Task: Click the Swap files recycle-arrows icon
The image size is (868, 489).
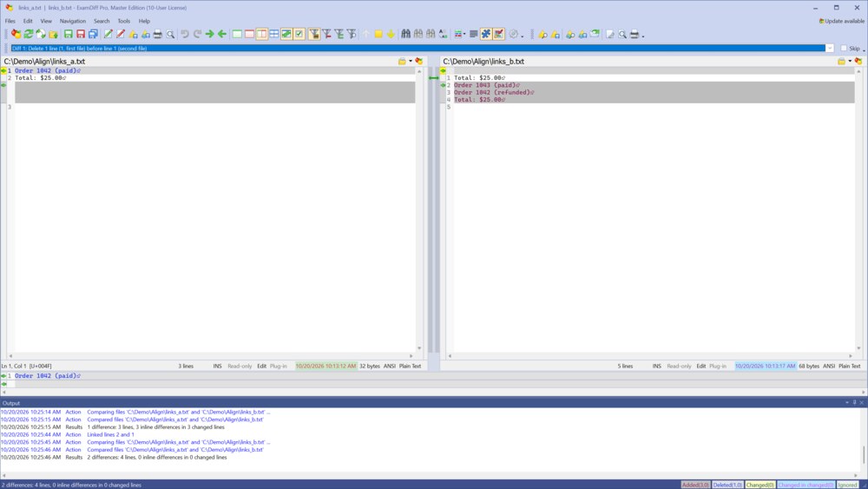Action: [x=41, y=35]
